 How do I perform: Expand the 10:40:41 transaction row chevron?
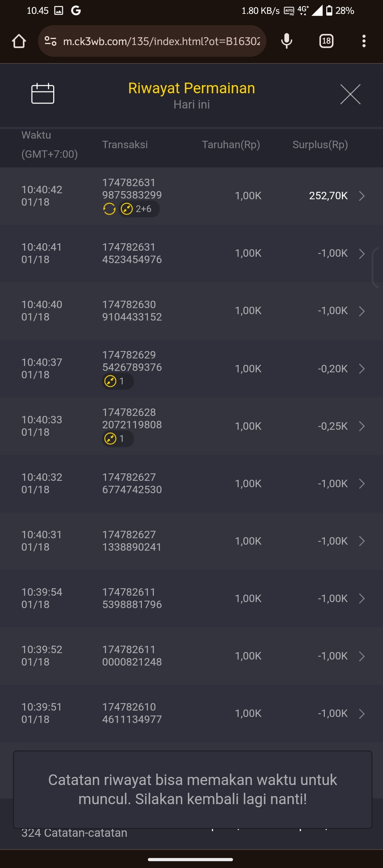click(362, 254)
